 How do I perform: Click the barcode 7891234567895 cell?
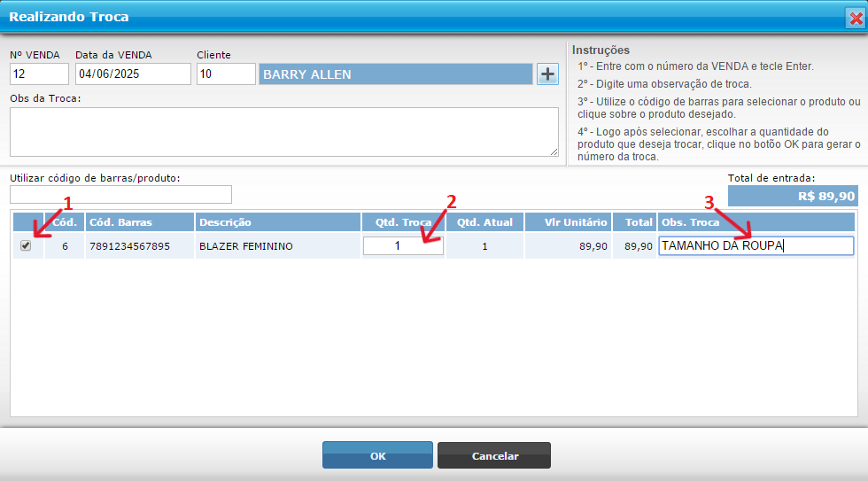(x=139, y=246)
